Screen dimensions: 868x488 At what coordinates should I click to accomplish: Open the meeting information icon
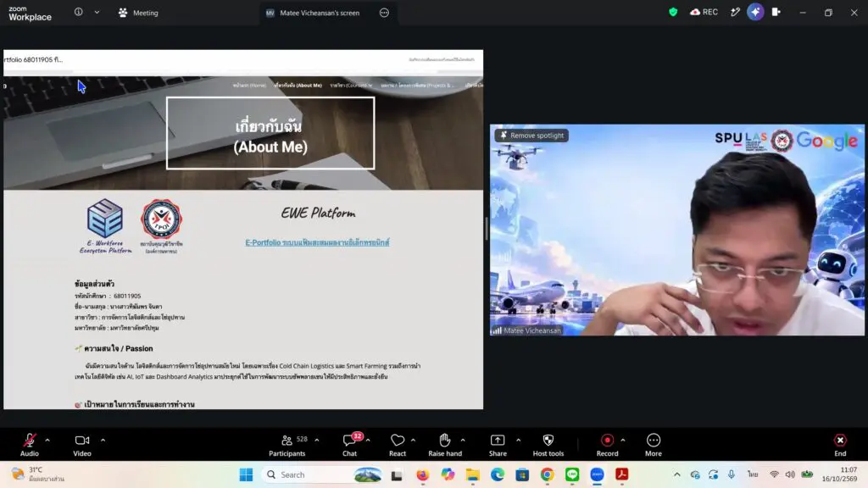tap(79, 12)
